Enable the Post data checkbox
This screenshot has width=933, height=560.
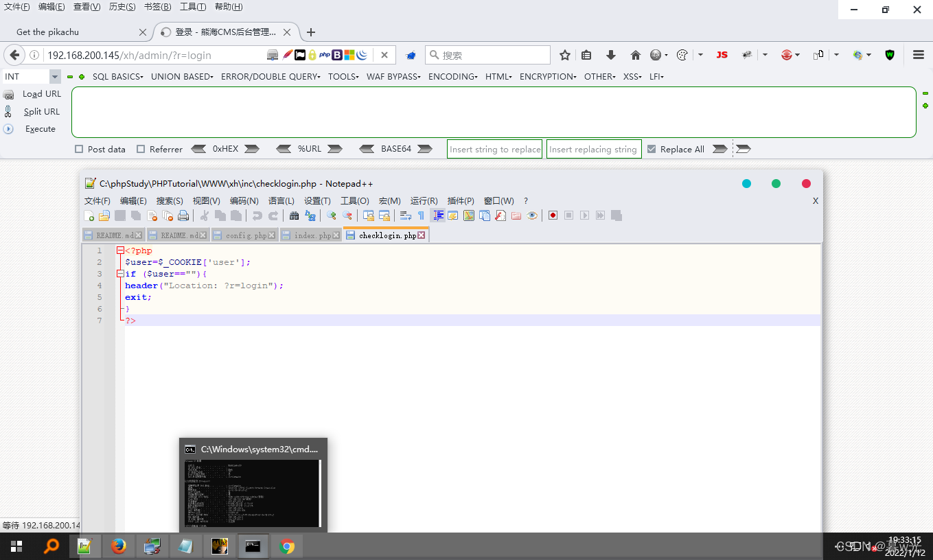click(x=79, y=149)
